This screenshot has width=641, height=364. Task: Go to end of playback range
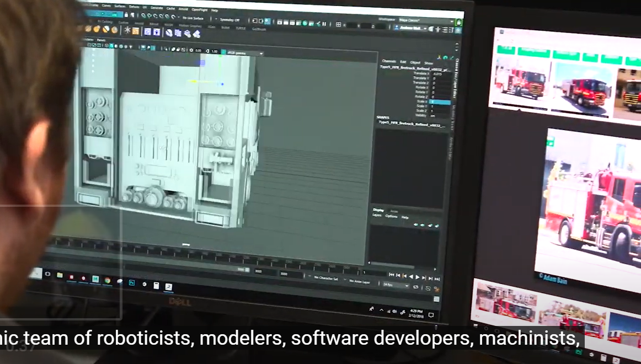coord(436,279)
